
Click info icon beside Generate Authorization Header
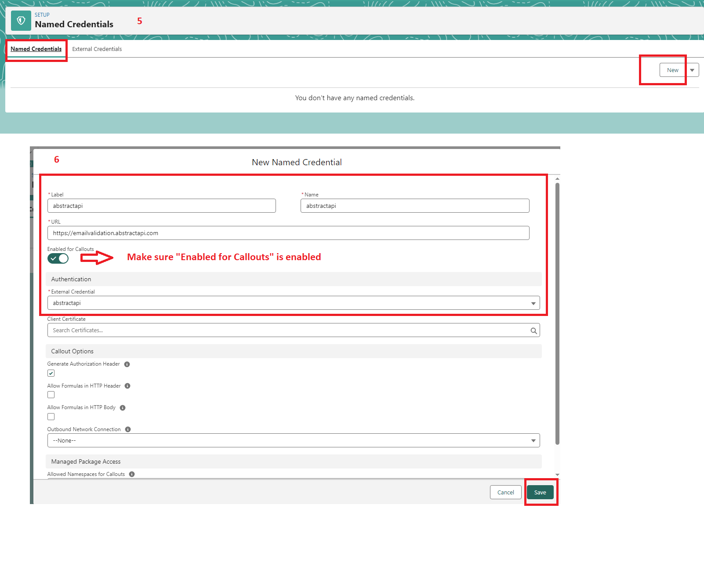127,364
